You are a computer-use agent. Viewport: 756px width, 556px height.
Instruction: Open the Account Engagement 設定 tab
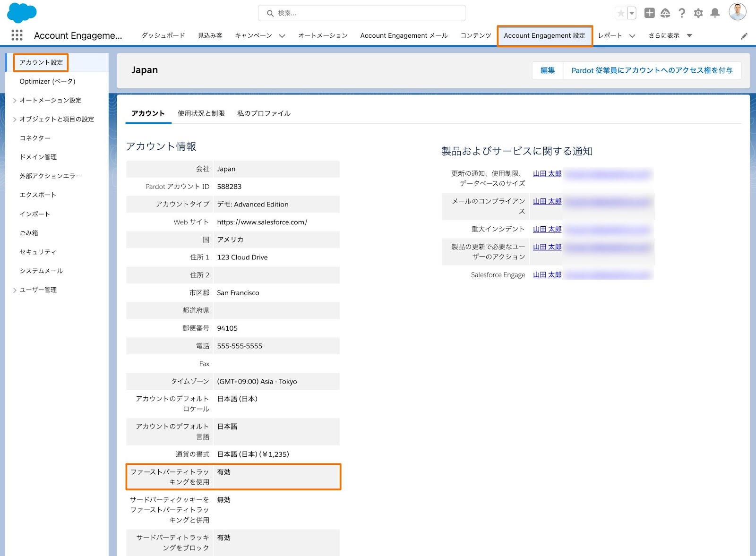[x=544, y=35]
